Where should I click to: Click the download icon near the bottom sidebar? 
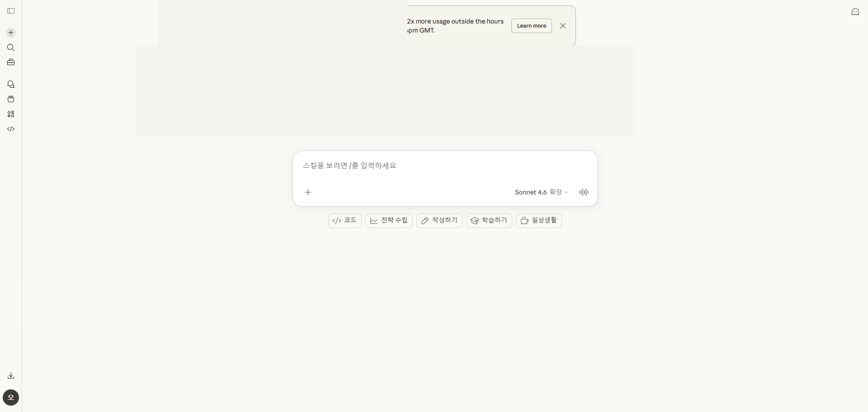tap(11, 375)
